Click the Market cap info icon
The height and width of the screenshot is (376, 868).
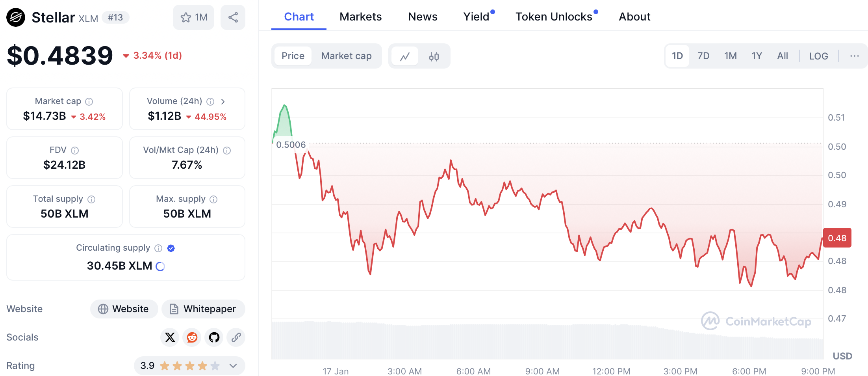point(89,102)
